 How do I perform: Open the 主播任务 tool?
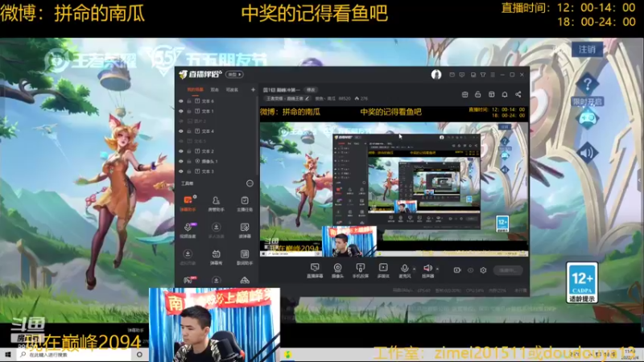point(245,204)
